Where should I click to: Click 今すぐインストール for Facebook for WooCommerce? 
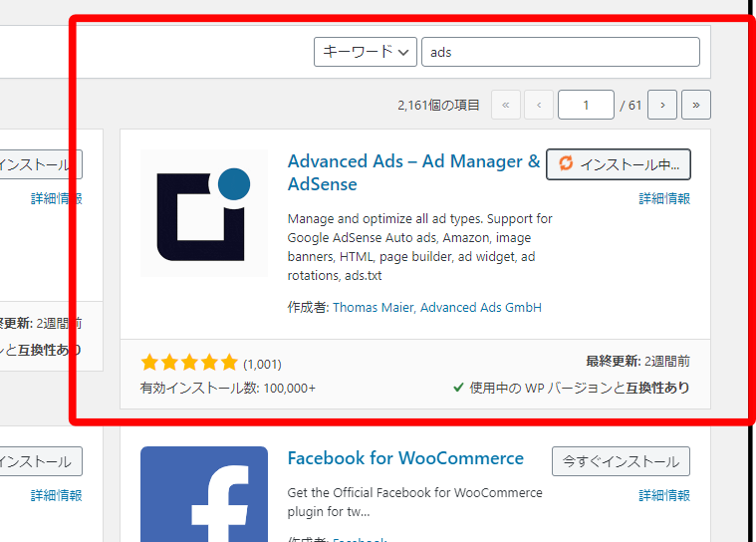621,461
